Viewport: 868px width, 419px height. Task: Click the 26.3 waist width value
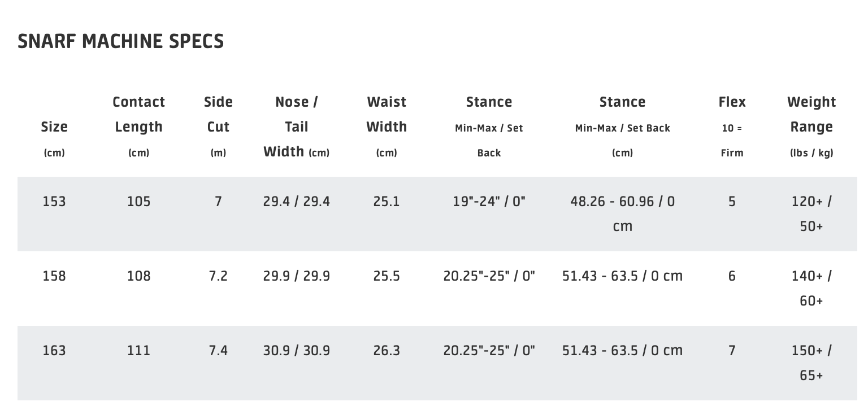click(x=387, y=351)
